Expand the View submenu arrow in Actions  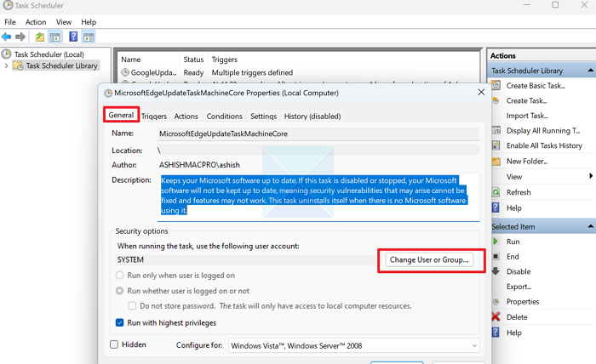591,176
